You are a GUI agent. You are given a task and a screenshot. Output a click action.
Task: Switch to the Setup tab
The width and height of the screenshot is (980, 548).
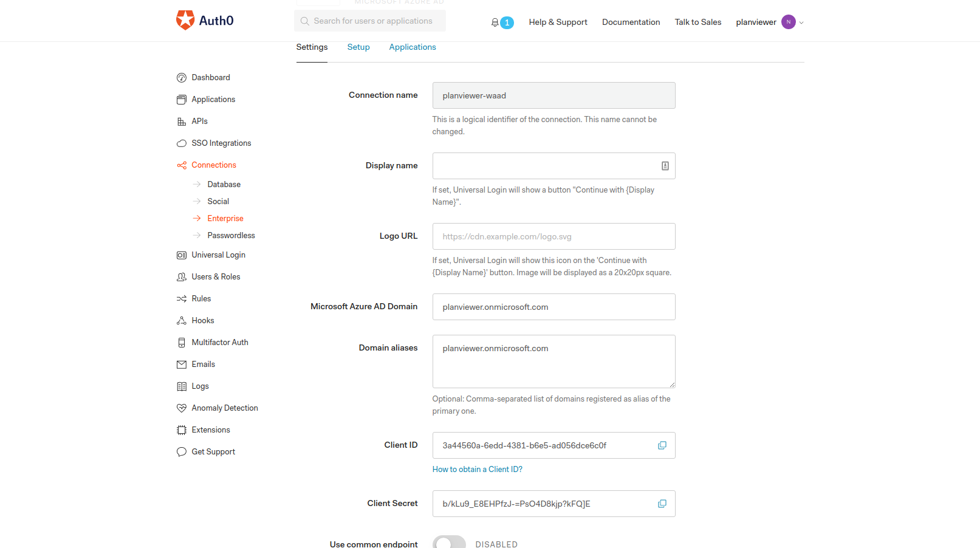click(x=358, y=47)
